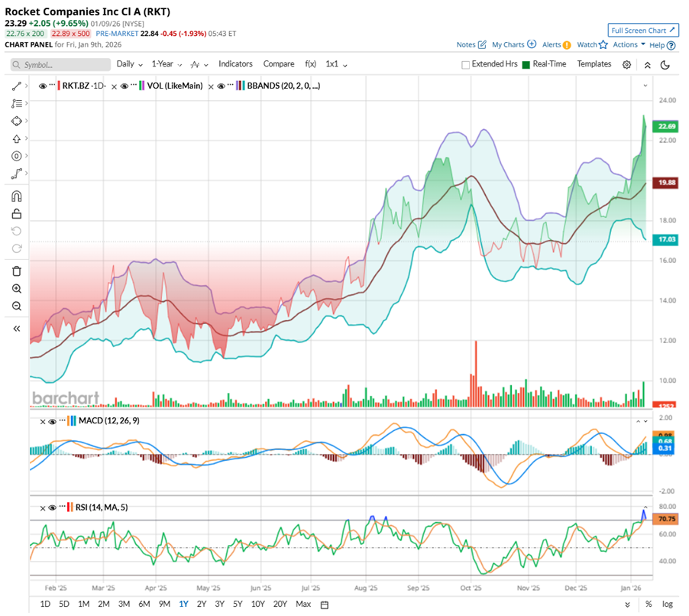The image size is (689, 616).
Task: Expand the main chart legend chevron
Action: point(645,86)
